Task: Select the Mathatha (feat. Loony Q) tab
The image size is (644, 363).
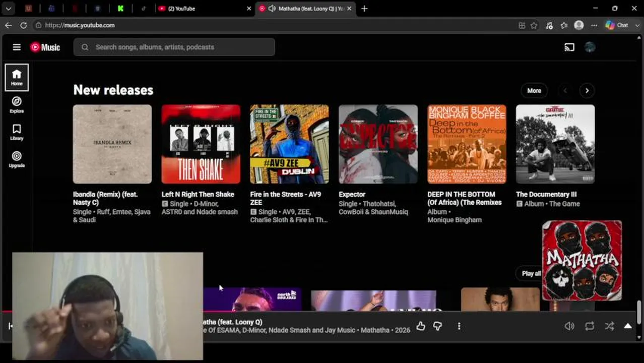Action: pos(305,9)
